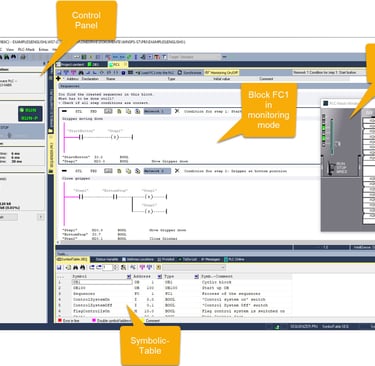Image resolution: width=375 pixels, height=366 pixels.
Task: Click the Synchronize button
Action: pyautogui.click(x=190, y=73)
